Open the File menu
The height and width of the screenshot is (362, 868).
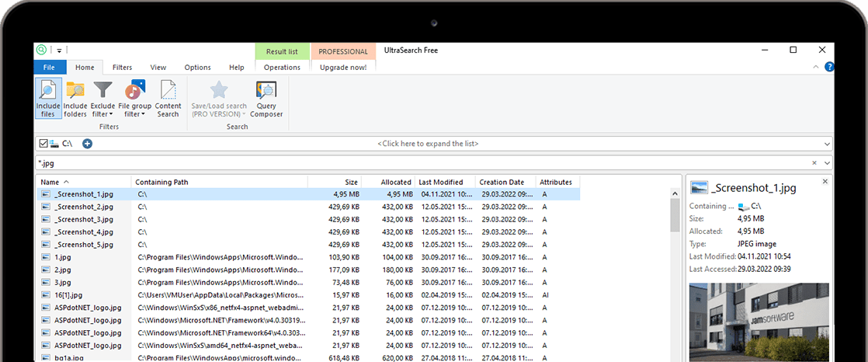pyautogui.click(x=49, y=68)
